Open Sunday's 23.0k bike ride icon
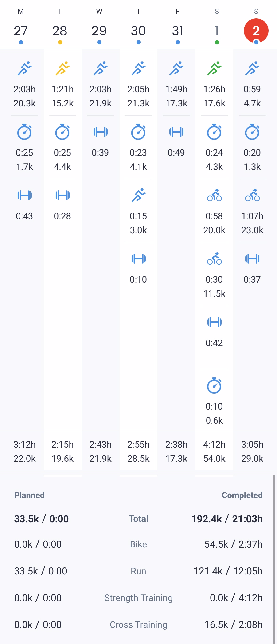 pos(252,195)
